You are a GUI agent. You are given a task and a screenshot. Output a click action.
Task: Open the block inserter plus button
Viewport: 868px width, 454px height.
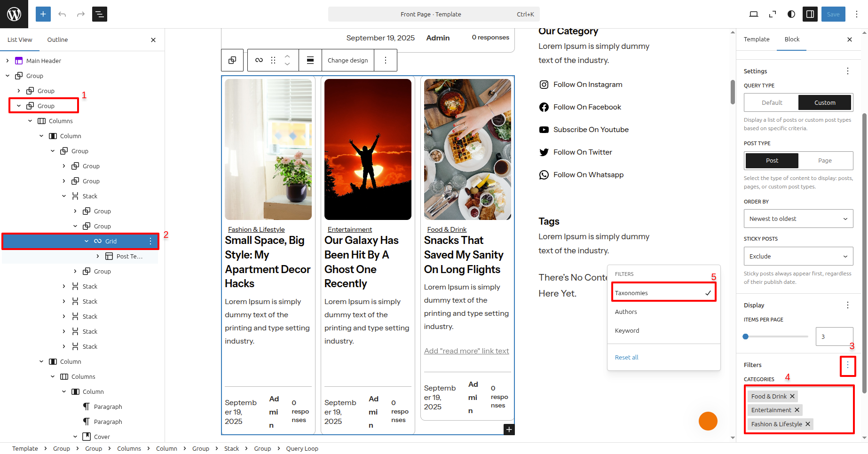(x=43, y=14)
